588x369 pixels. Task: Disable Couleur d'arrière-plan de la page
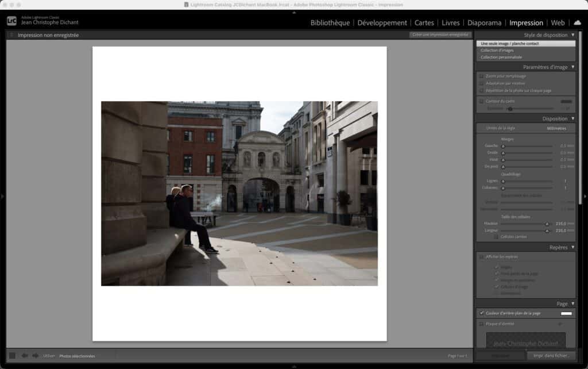point(481,313)
